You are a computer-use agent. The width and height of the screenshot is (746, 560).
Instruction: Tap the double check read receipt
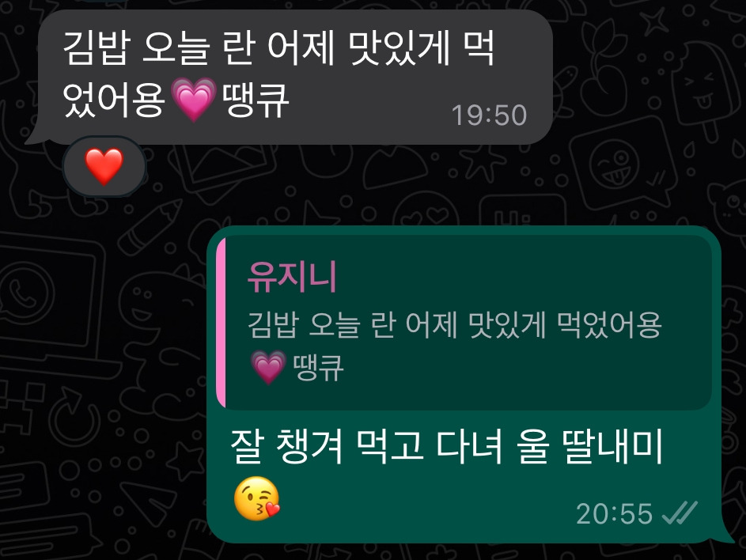pyautogui.click(x=680, y=513)
